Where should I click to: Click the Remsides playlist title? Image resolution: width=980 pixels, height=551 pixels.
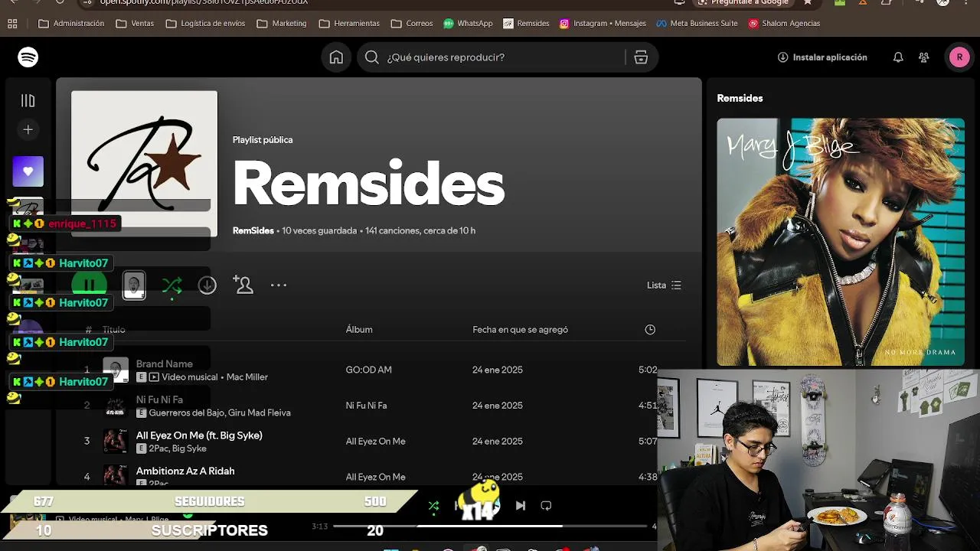pos(368,184)
